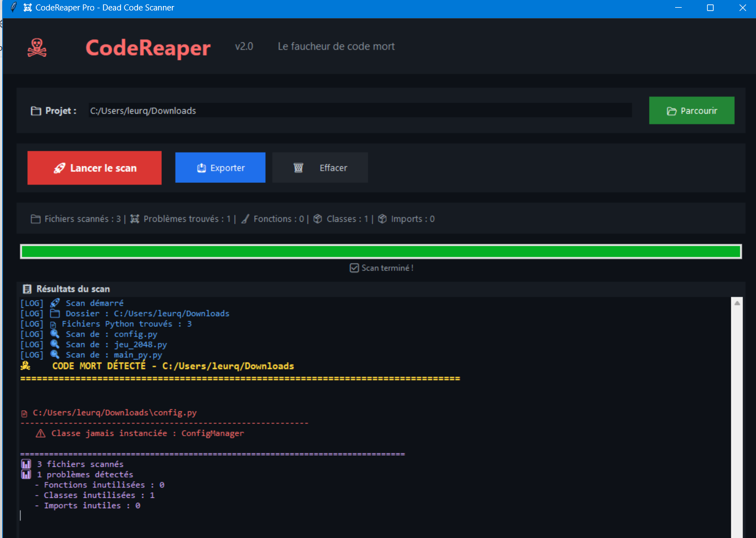Image resolution: width=756 pixels, height=538 pixels.
Task: Click the results scrollbar up arrow
Action: pos(737,303)
